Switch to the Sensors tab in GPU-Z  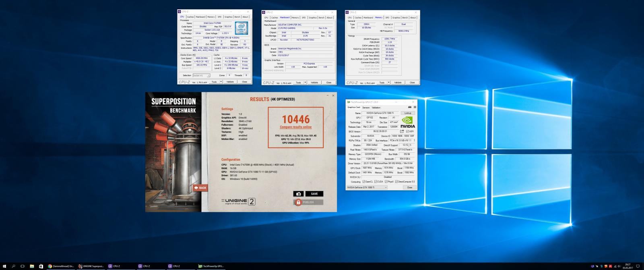[x=366, y=108]
